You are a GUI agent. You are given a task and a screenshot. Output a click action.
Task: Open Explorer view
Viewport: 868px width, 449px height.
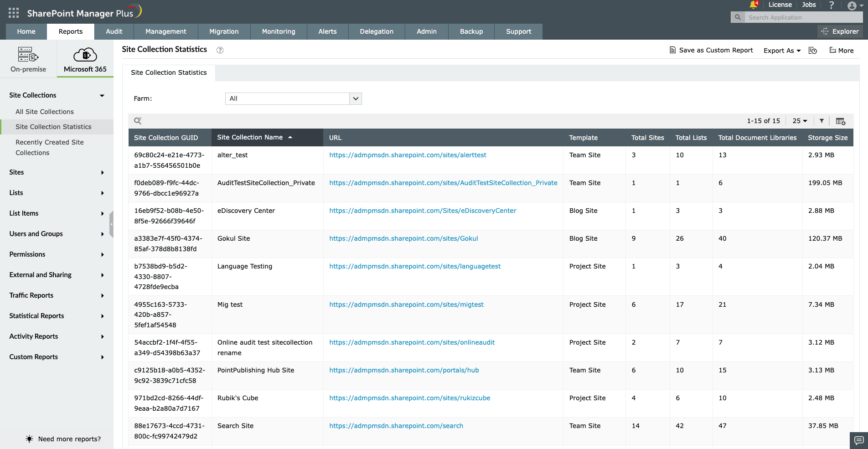(x=840, y=31)
